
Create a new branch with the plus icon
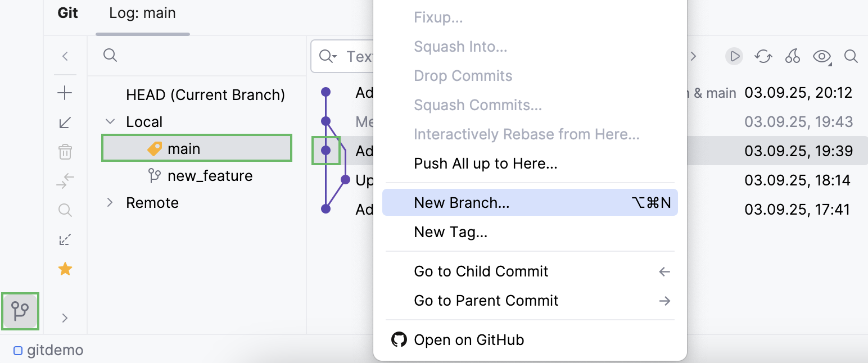pyautogui.click(x=65, y=92)
